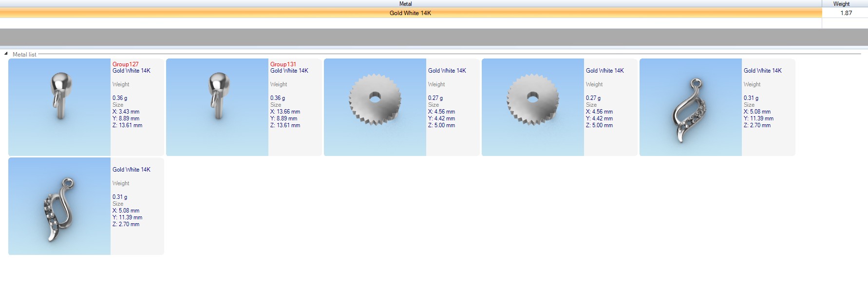
Task: Click the empty row under Gold White 14K
Action: point(410,23)
